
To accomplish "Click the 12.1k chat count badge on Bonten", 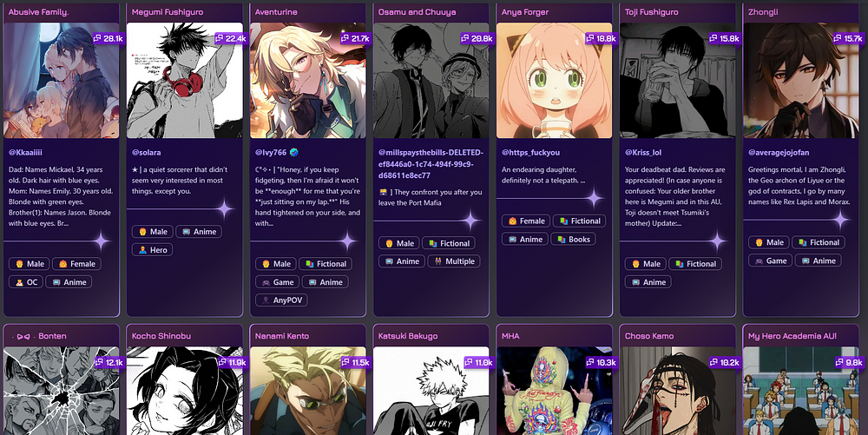I will (x=108, y=363).
